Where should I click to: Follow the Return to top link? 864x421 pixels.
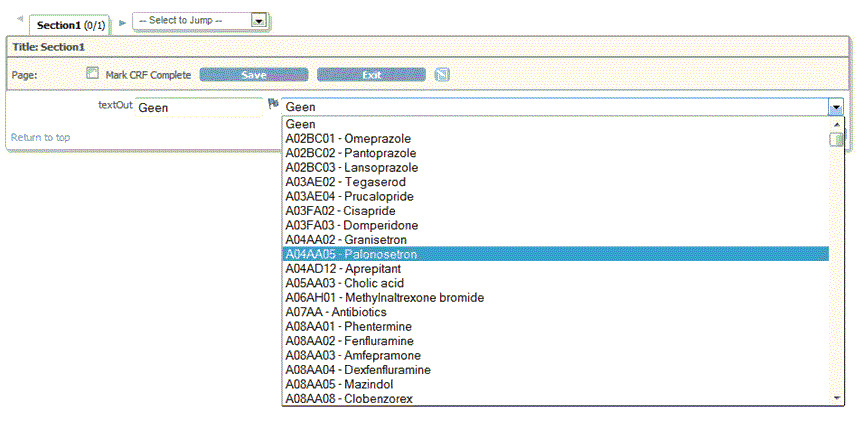pyautogui.click(x=40, y=137)
